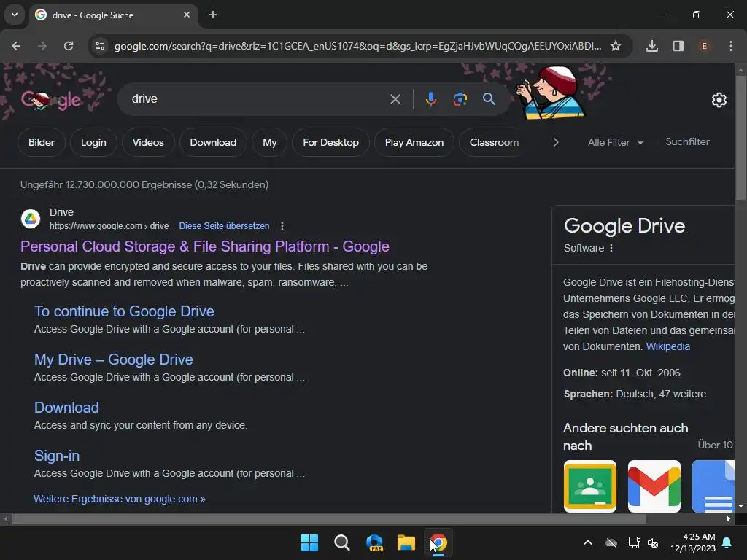Open To continue to Google Drive link
Viewport: 747px width, 560px height.
tap(124, 311)
